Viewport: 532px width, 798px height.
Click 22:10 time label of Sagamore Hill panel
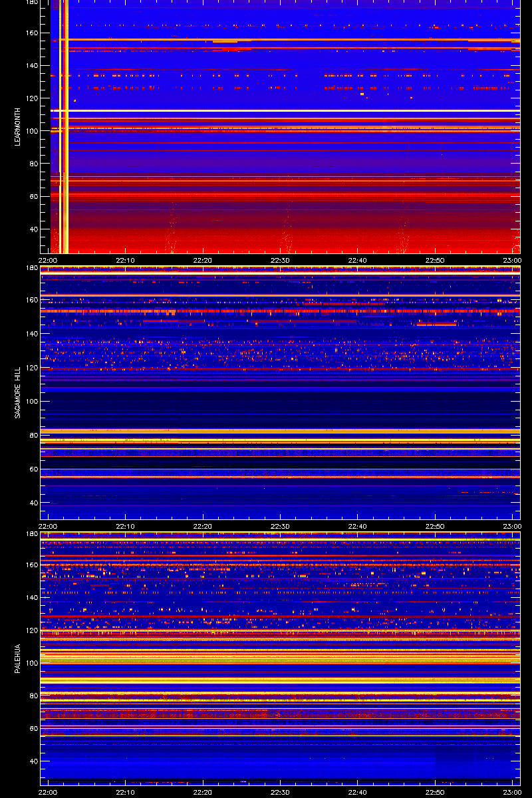[126, 526]
